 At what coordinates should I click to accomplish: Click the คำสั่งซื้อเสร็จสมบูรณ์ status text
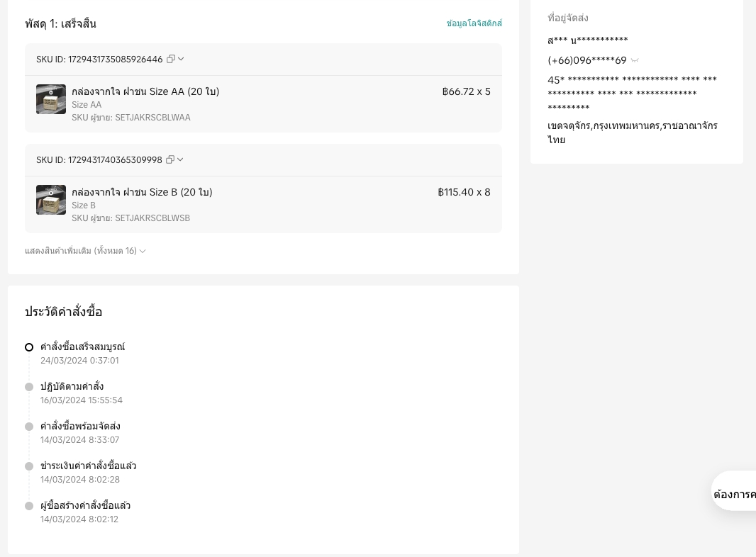tap(82, 347)
